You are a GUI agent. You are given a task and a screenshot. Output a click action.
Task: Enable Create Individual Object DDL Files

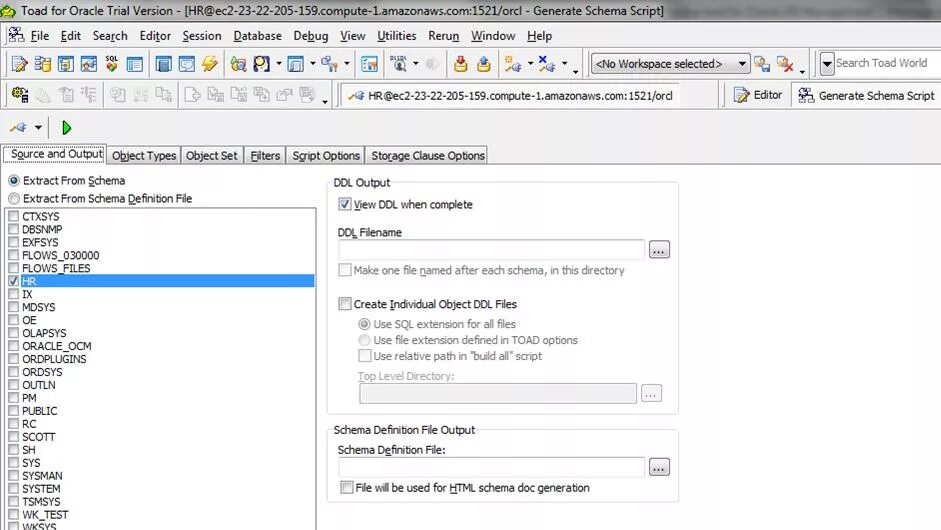(344, 304)
